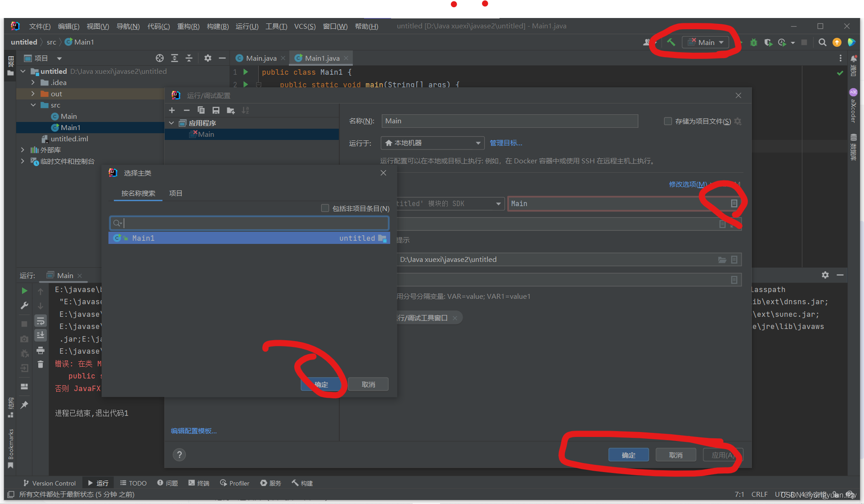The height and width of the screenshot is (504, 864).
Task: Open the local machine 'run on' dropdown
Action: (x=432, y=143)
